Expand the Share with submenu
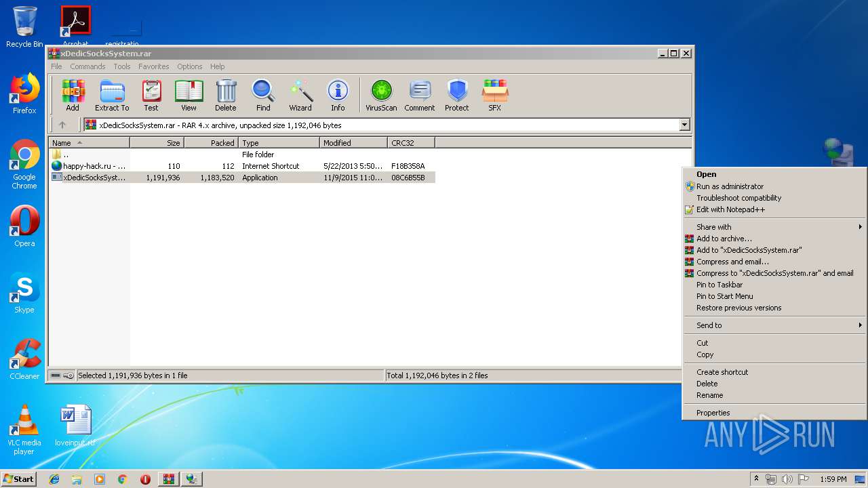 [x=774, y=227]
